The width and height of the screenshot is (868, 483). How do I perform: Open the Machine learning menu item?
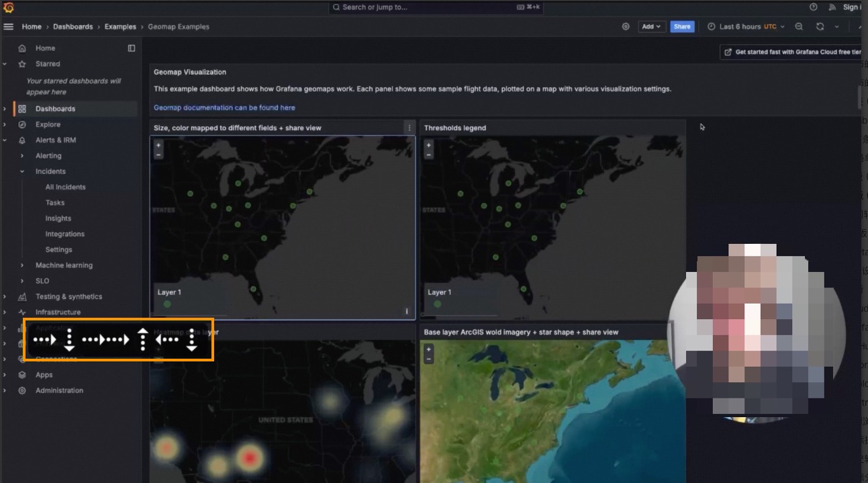[x=64, y=265]
